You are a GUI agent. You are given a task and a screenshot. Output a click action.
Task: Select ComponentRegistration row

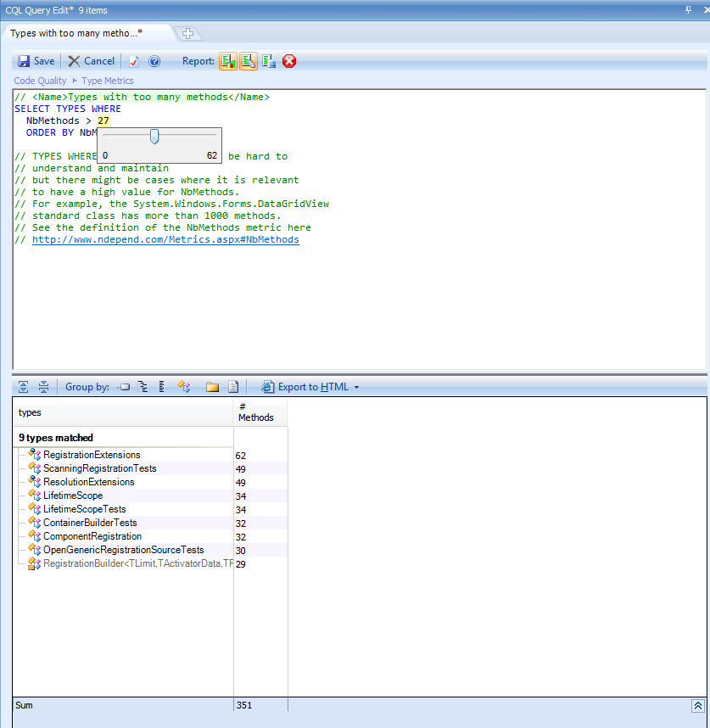[x=150, y=536]
